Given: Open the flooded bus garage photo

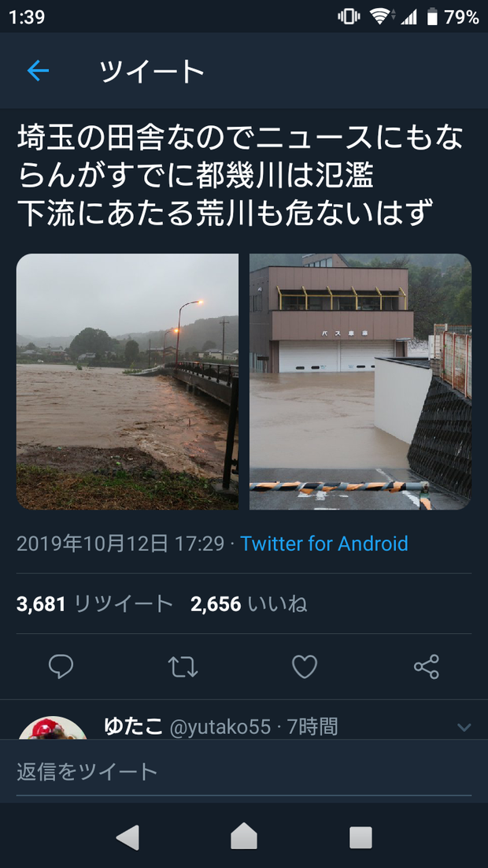Looking at the screenshot, I should point(360,381).
